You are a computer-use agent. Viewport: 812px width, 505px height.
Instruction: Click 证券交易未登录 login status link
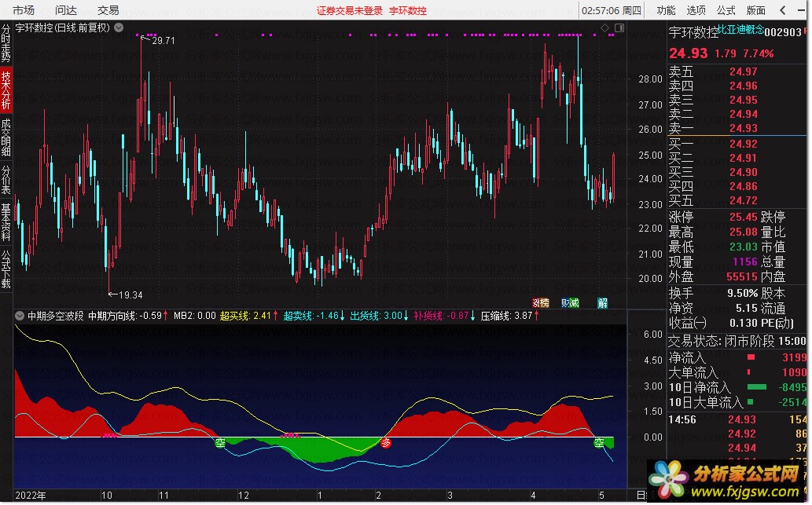coord(350,10)
